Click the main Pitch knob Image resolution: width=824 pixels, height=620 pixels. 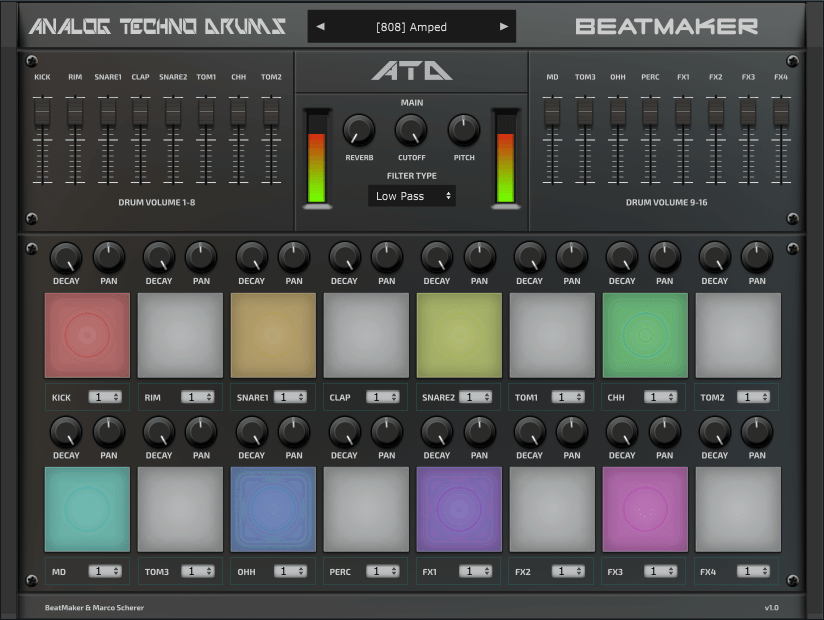pyautogui.click(x=463, y=130)
